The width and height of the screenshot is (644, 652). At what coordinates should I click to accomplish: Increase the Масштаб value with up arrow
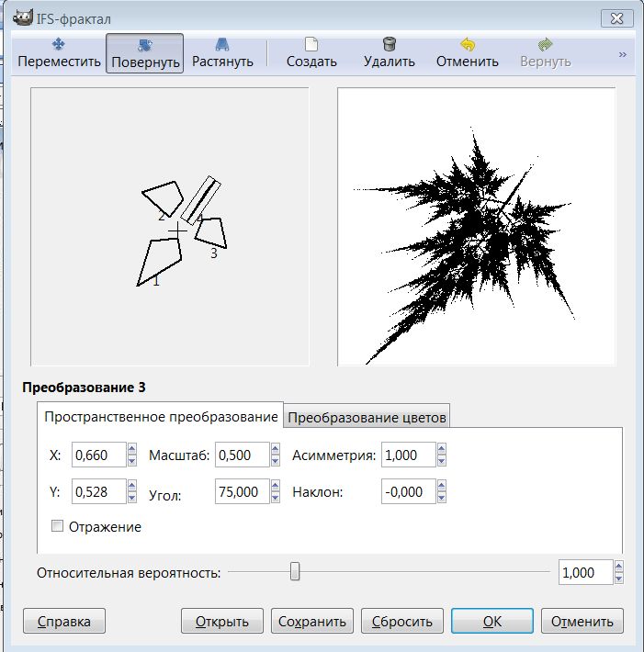coord(275,450)
